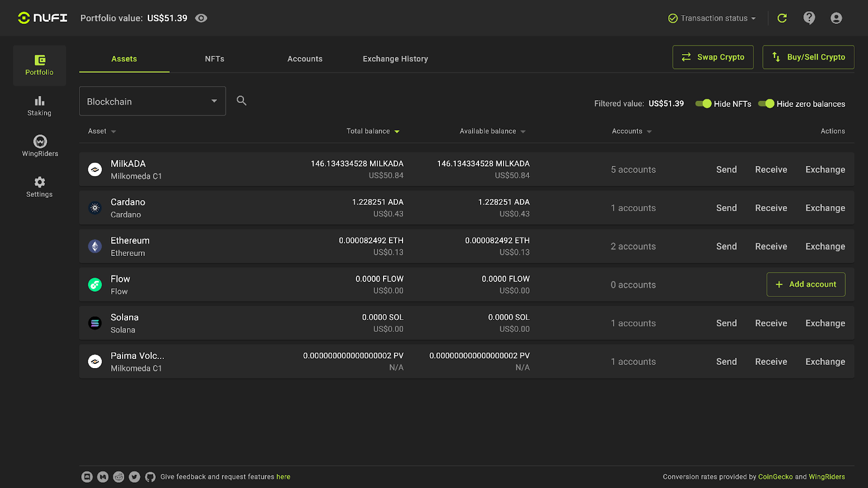Receive Paima Volc... token in its row
The width and height of the screenshot is (868, 488).
pyautogui.click(x=771, y=362)
